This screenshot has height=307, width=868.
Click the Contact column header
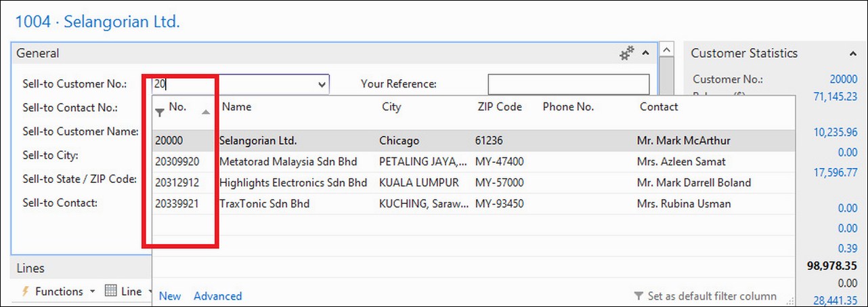(x=659, y=107)
